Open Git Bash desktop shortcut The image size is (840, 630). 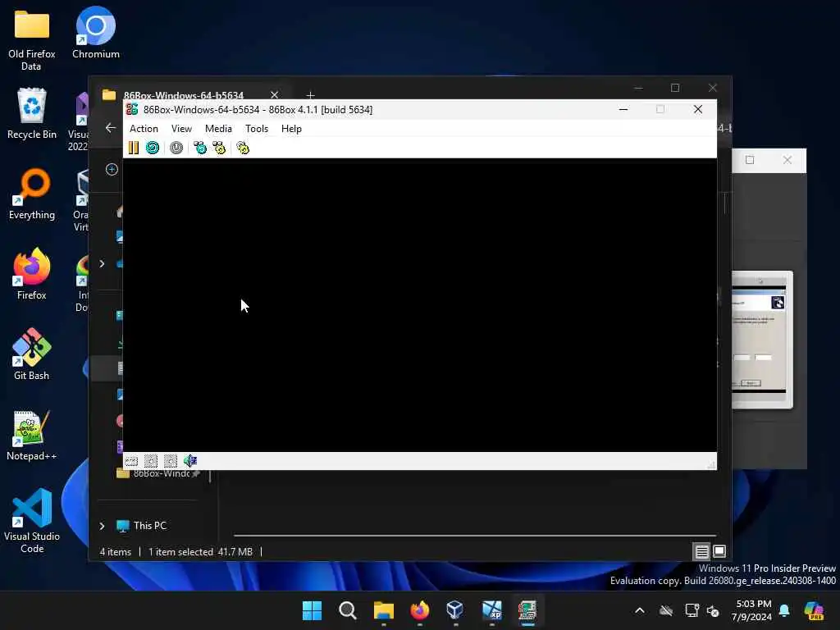click(x=32, y=354)
